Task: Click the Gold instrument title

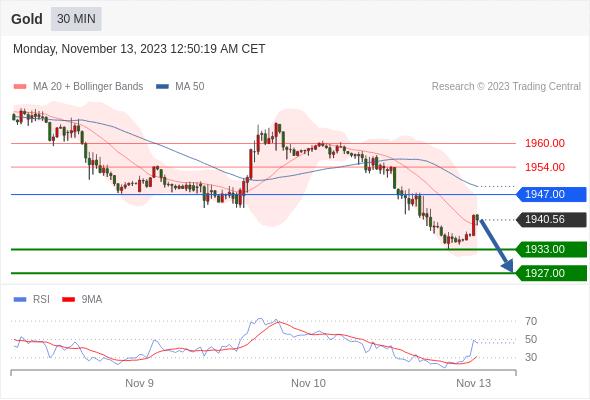Action: pyautogui.click(x=27, y=19)
